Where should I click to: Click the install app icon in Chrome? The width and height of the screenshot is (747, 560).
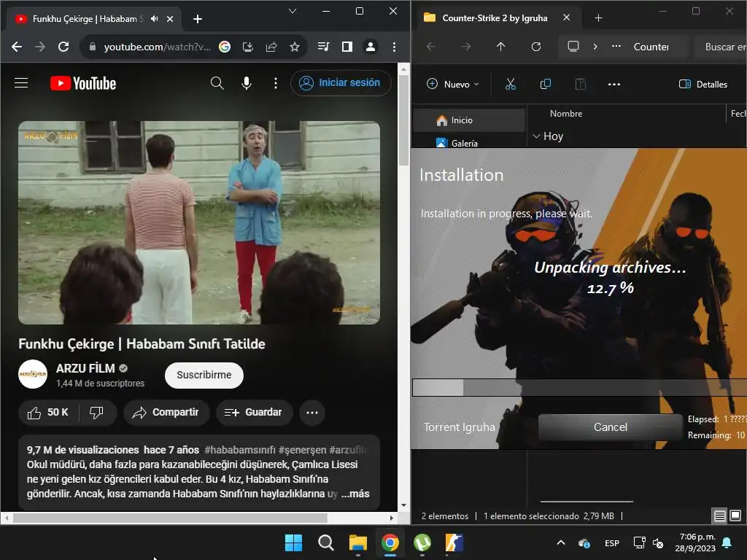(x=248, y=47)
